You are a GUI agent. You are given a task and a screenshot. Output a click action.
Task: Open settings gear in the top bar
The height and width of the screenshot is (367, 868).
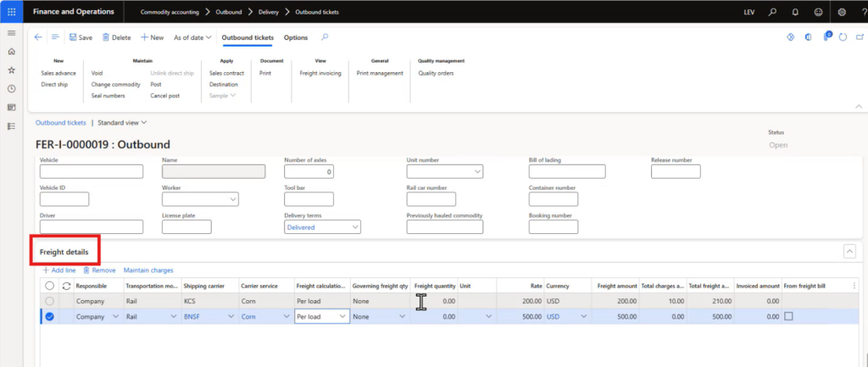click(x=842, y=12)
